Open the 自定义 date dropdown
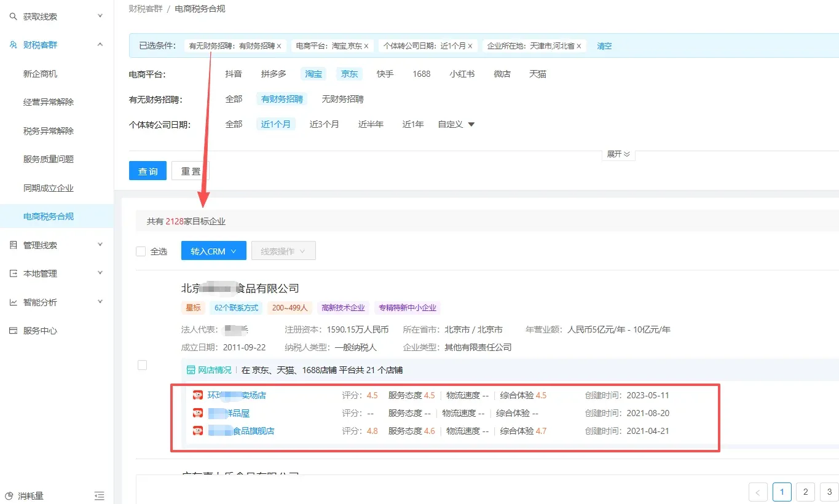This screenshot has width=839, height=504. (456, 124)
